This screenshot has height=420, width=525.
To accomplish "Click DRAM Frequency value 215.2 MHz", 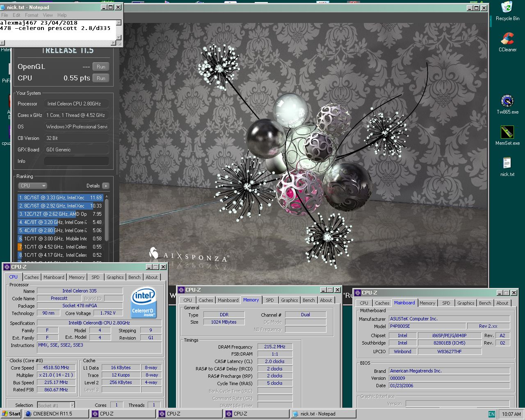I will point(275,347).
